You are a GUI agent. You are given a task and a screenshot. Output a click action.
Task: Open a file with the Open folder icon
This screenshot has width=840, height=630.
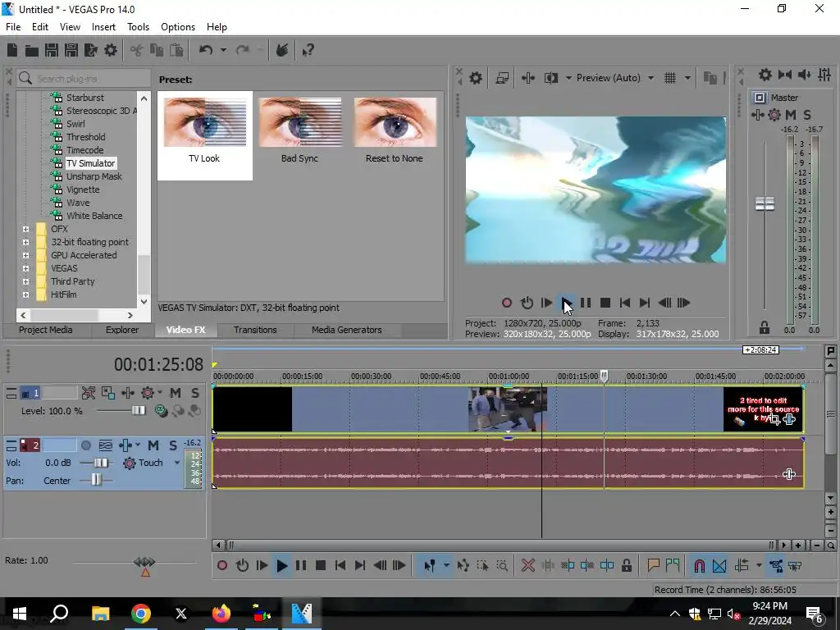point(32,50)
